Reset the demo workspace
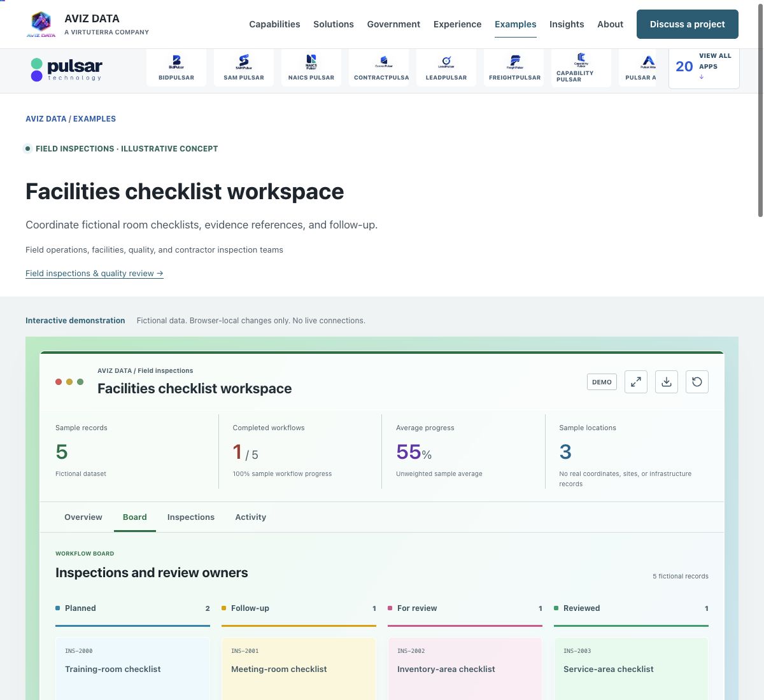 (697, 382)
